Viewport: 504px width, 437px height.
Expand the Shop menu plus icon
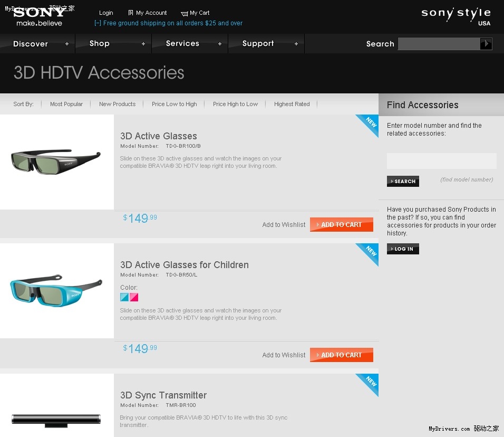point(143,44)
